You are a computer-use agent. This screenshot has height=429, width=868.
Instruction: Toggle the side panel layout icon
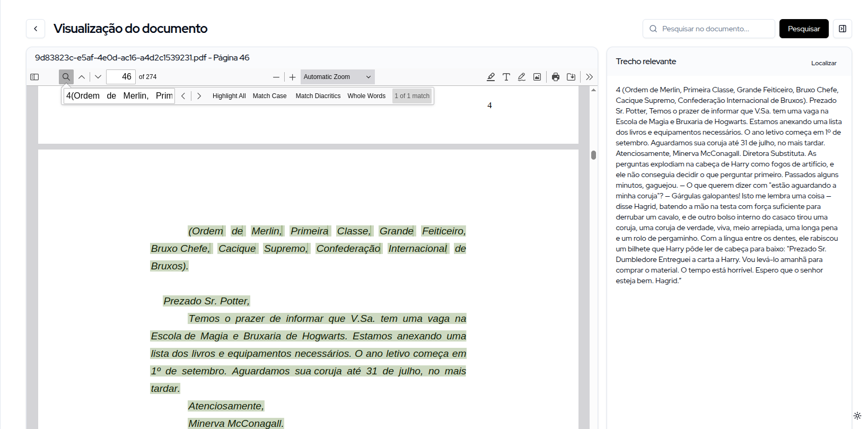[843, 29]
